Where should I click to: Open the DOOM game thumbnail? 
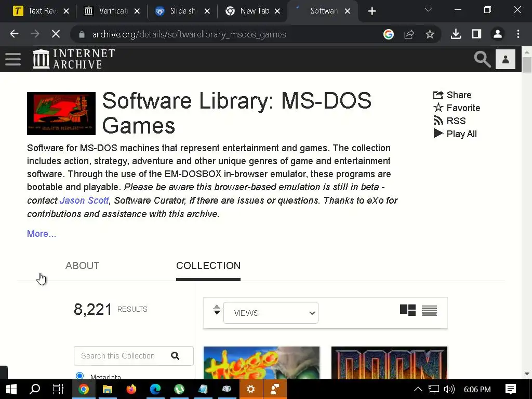click(x=389, y=363)
